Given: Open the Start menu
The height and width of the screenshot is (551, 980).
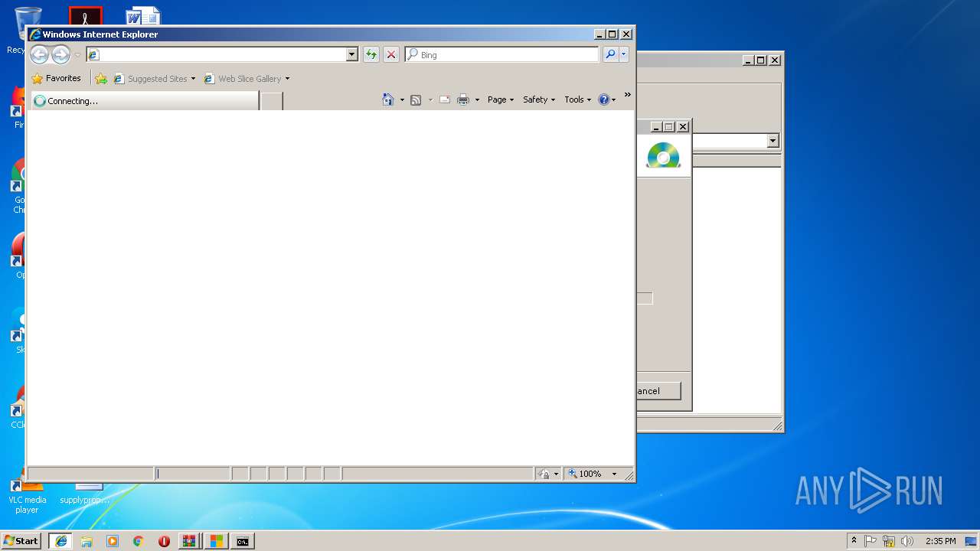Looking at the screenshot, I should click(x=21, y=541).
